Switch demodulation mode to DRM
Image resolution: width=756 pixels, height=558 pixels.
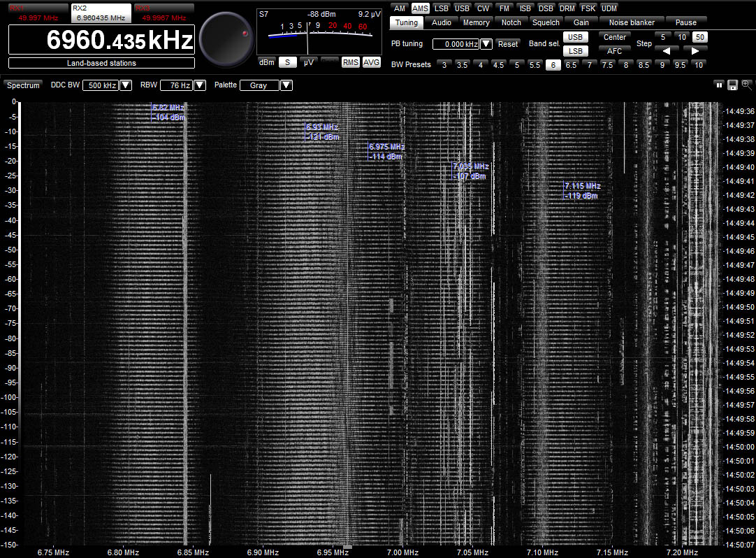(x=567, y=8)
